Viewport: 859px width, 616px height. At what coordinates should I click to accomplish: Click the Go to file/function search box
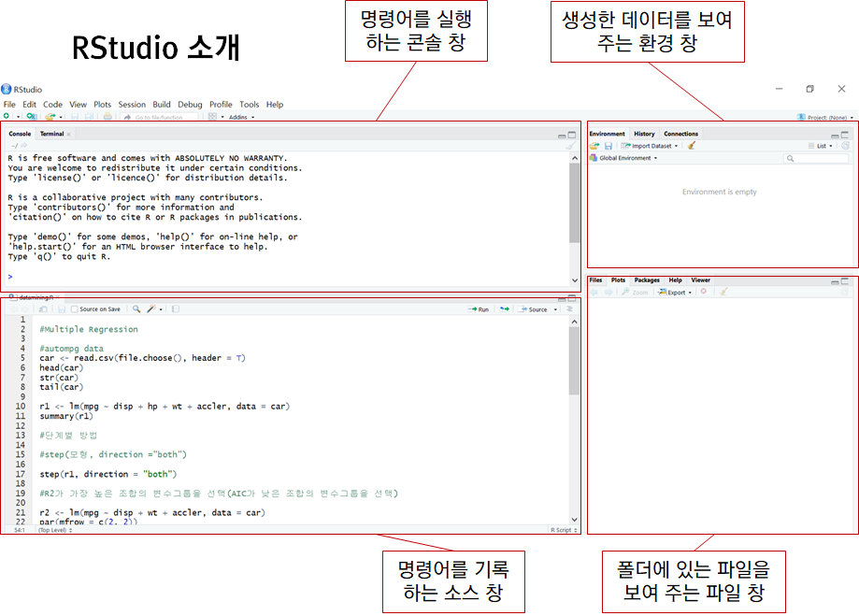[x=160, y=117]
